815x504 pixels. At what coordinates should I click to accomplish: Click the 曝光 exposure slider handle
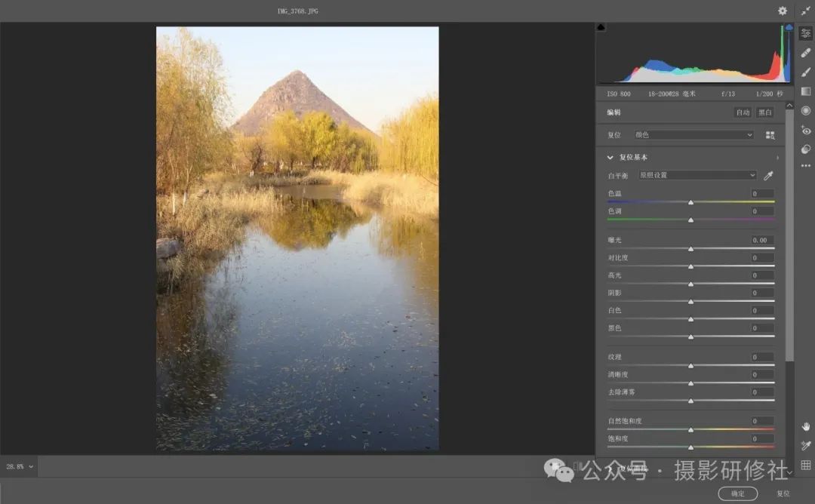(690, 249)
